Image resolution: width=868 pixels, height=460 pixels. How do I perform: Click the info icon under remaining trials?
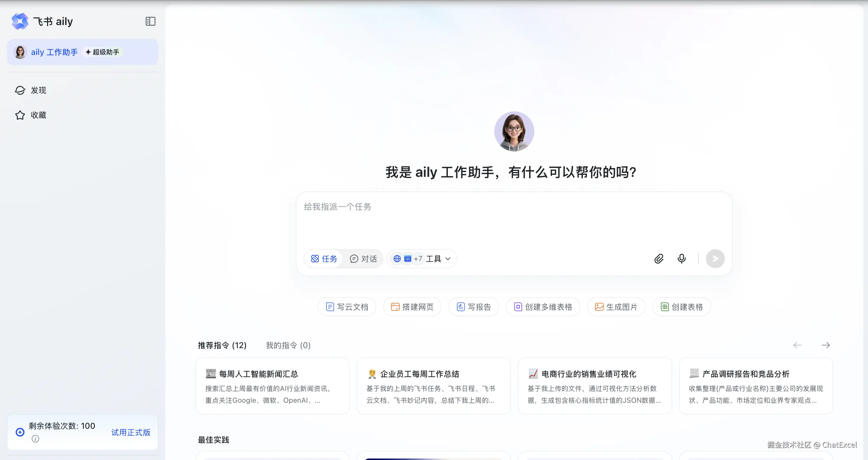[x=35, y=439]
